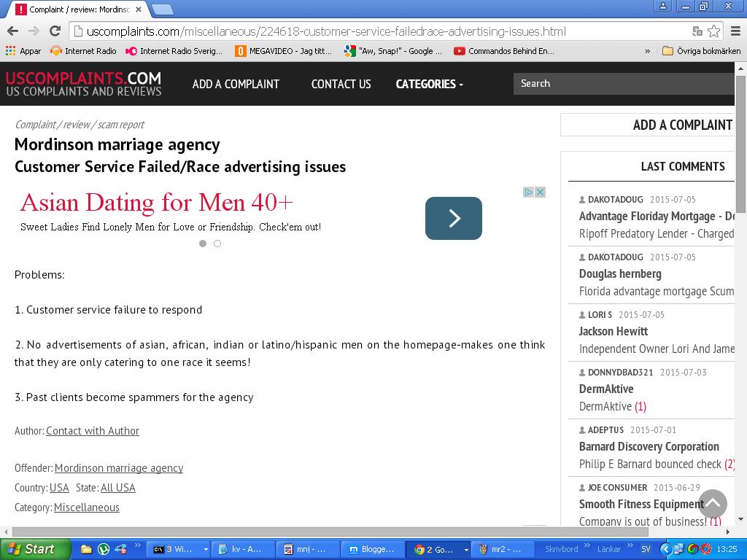Open the AdChoices icon on the ad
Image resolution: width=747 pixels, height=560 pixels.
point(528,192)
